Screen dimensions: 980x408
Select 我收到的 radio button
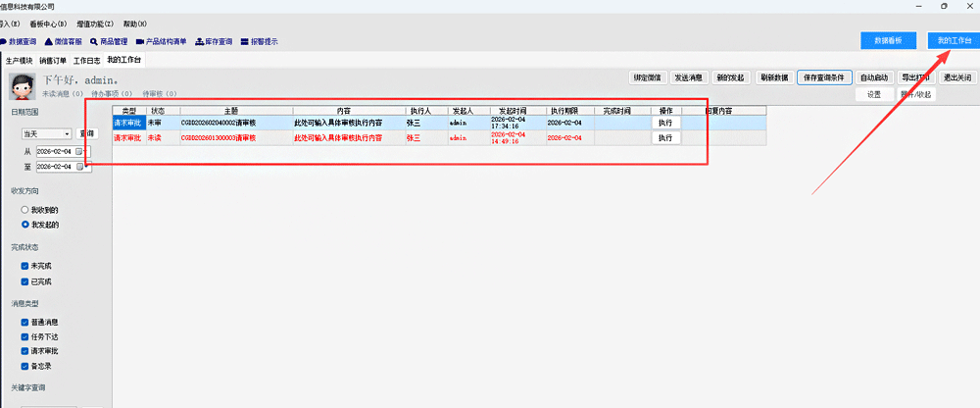24,210
